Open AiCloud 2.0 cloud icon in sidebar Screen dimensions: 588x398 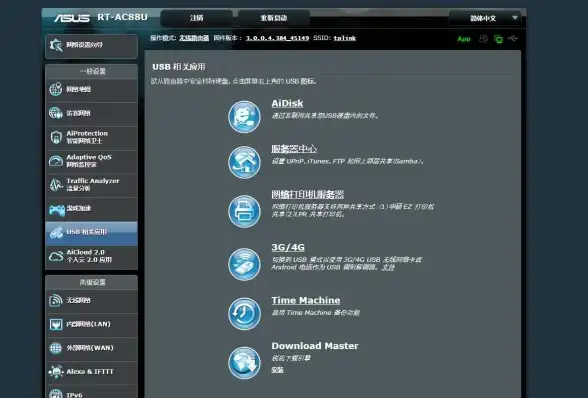[x=56, y=257]
